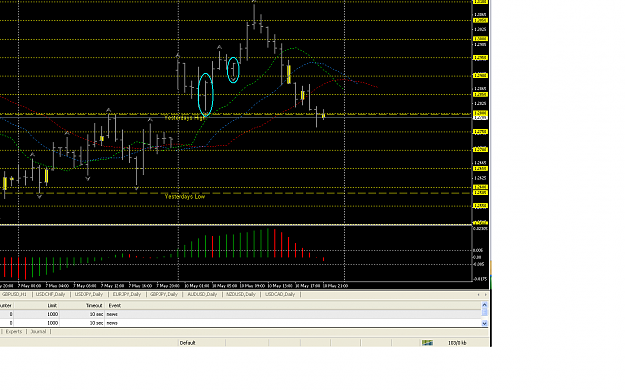Click the Default profile in status bar

187,343
